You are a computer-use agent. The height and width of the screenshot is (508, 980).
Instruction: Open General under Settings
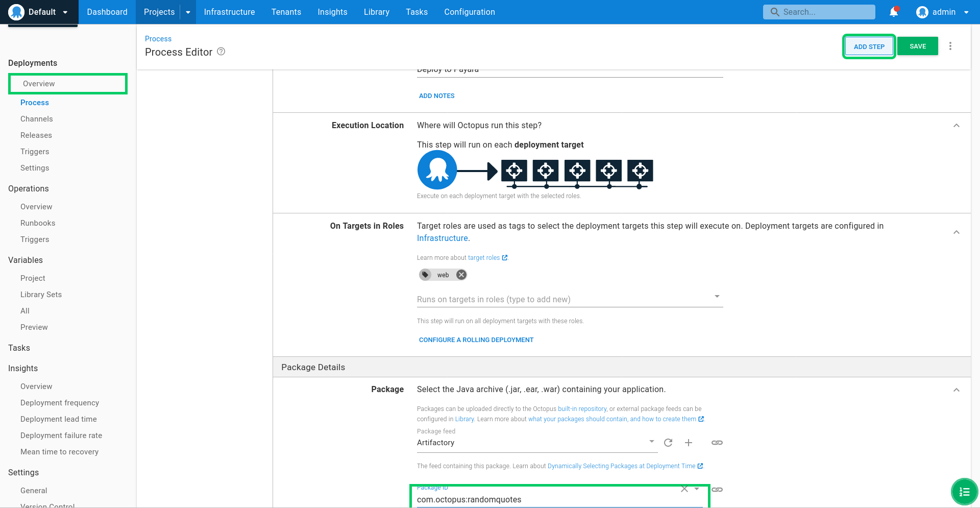34,491
